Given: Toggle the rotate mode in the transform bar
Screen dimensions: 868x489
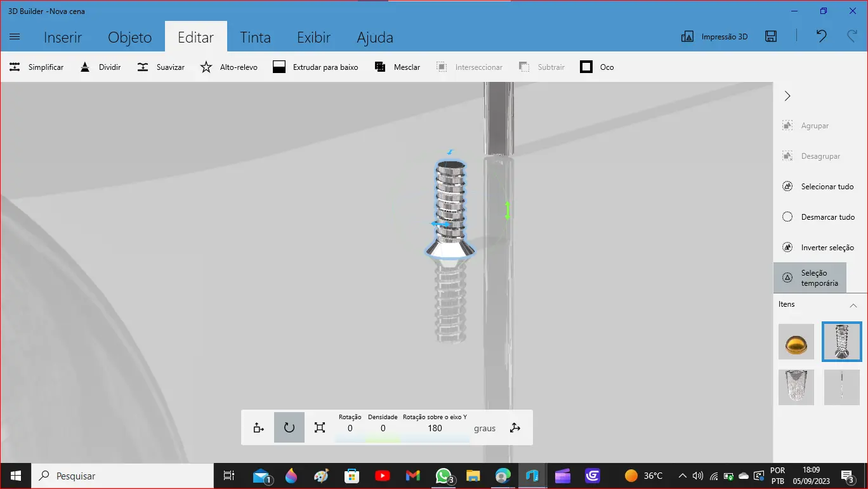Looking at the screenshot, I should coord(289,427).
